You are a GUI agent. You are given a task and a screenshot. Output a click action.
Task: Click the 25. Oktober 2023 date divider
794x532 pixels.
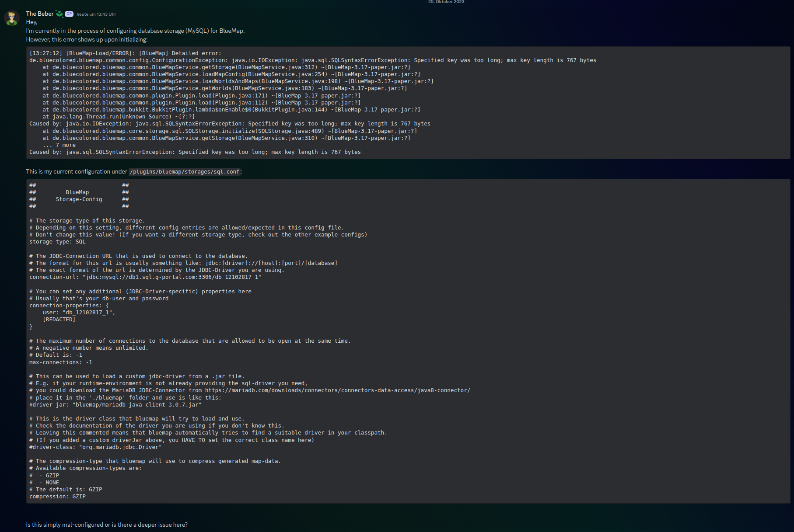click(446, 2)
